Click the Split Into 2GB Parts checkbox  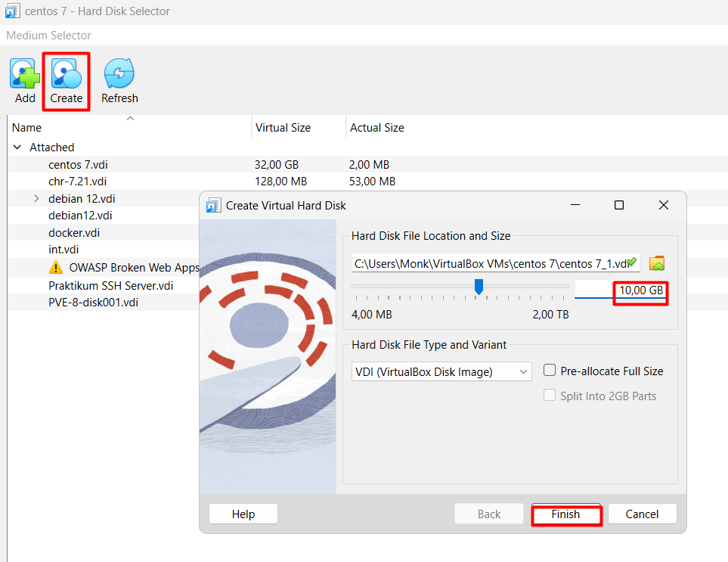point(550,396)
